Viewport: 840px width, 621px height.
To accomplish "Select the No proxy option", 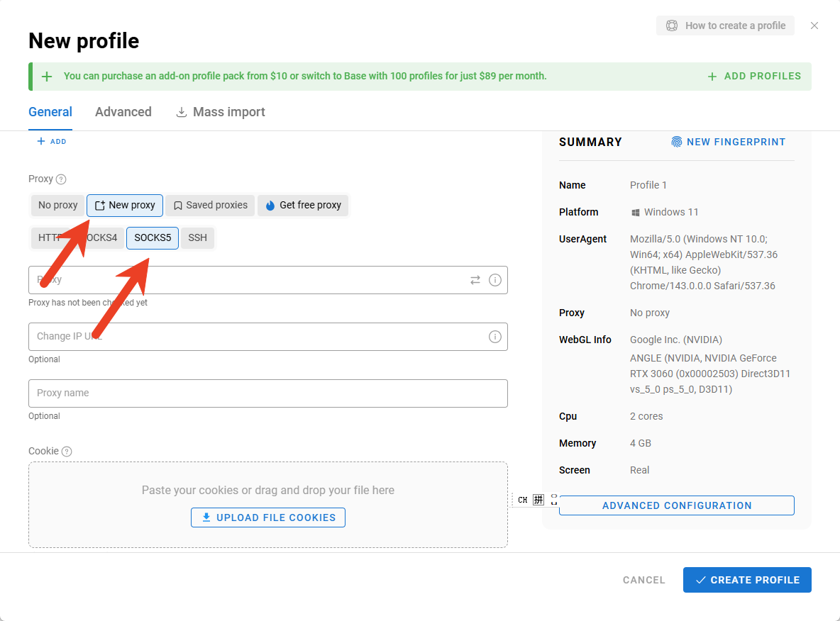I will click(57, 206).
